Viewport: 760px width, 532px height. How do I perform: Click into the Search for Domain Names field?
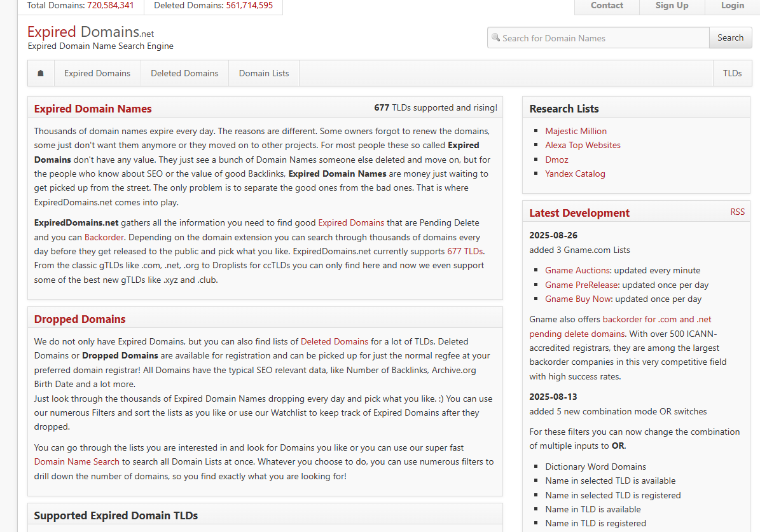[x=601, y=38]
